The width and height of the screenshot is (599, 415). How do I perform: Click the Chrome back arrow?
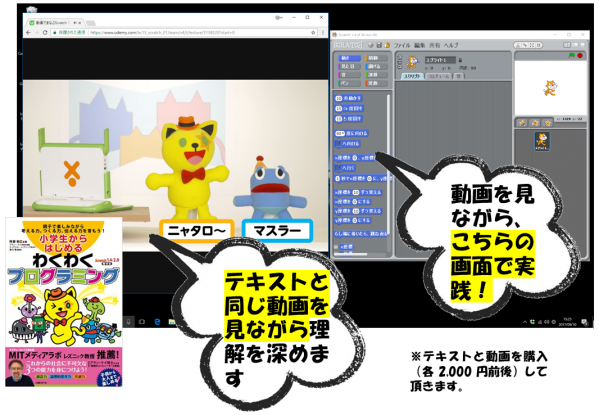tap(28, 32)
